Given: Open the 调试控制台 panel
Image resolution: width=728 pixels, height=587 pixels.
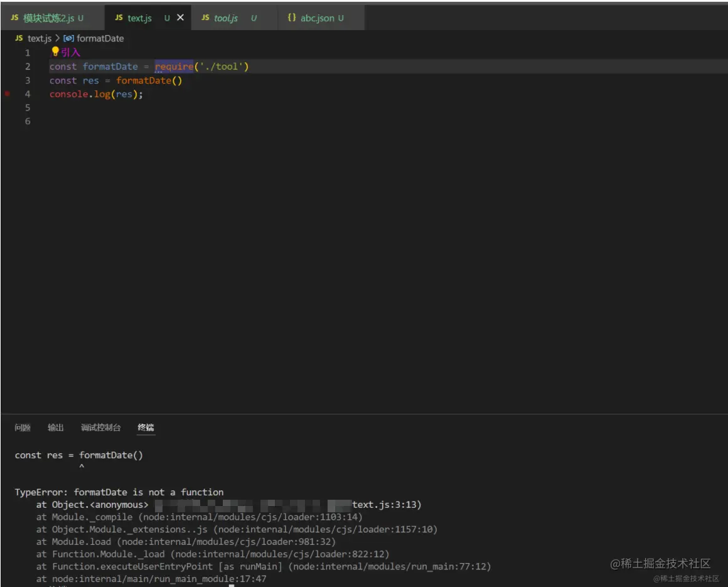Looking at the screenshot, I should click(102, 427).
